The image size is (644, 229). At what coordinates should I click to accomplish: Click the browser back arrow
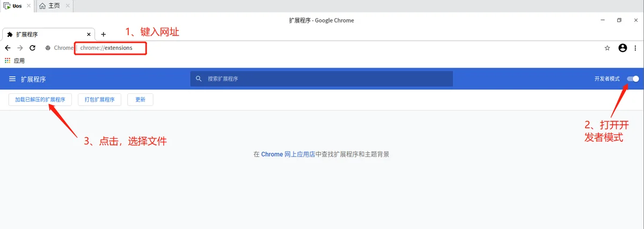click(8, 48)
